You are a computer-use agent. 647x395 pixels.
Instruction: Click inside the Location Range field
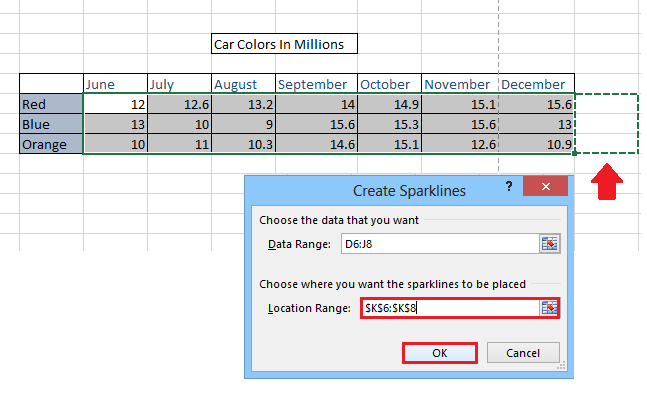point(450,308)
